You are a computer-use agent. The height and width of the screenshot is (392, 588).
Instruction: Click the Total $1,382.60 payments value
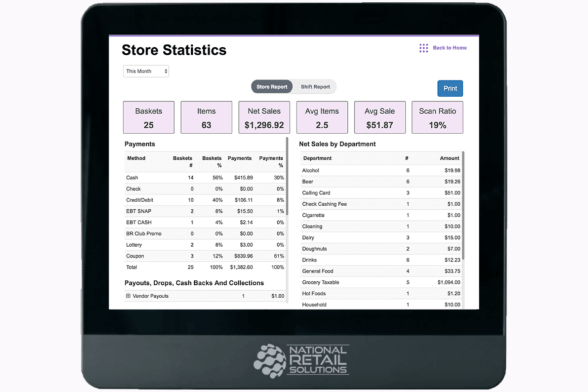[x=241, y=267]
